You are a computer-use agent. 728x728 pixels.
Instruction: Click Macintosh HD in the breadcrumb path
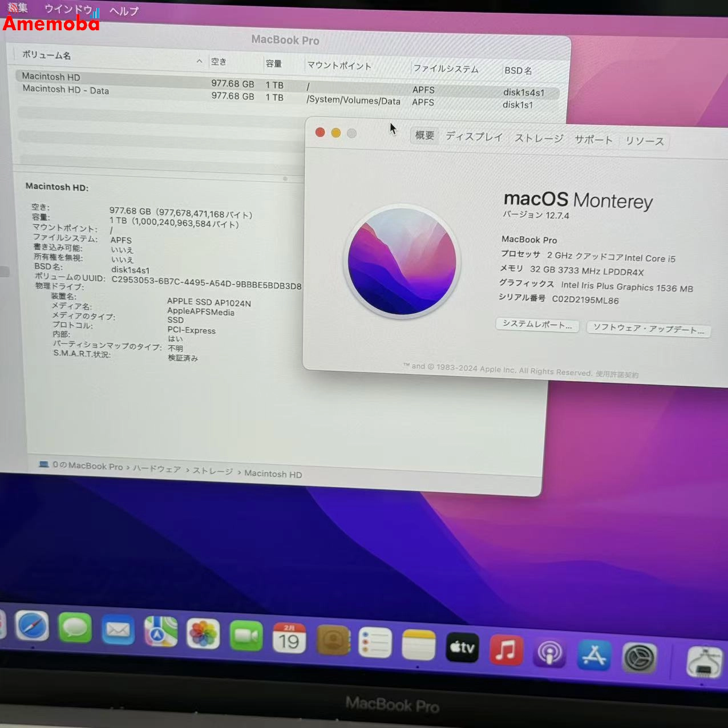273,474
